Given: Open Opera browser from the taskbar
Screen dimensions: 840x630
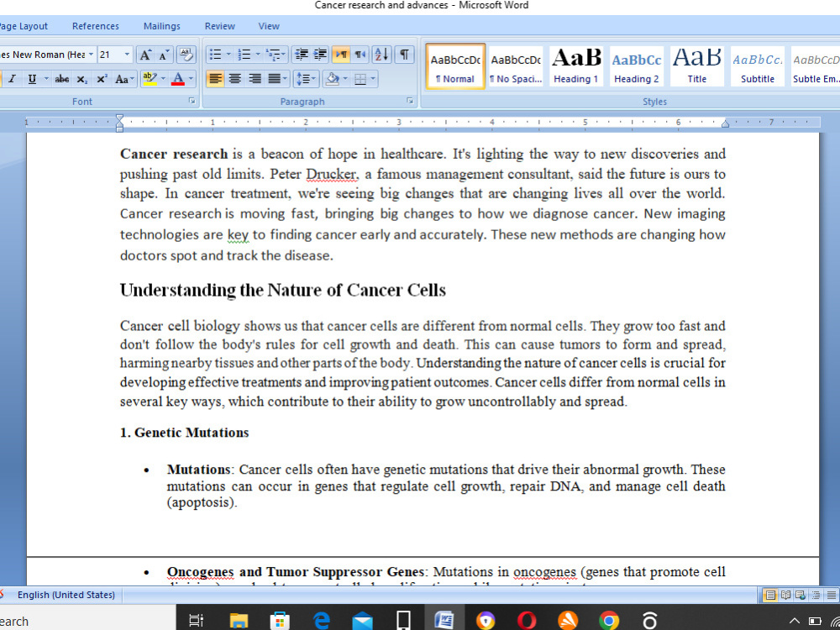Looking at the screenshot, I should tap(527, 621).
